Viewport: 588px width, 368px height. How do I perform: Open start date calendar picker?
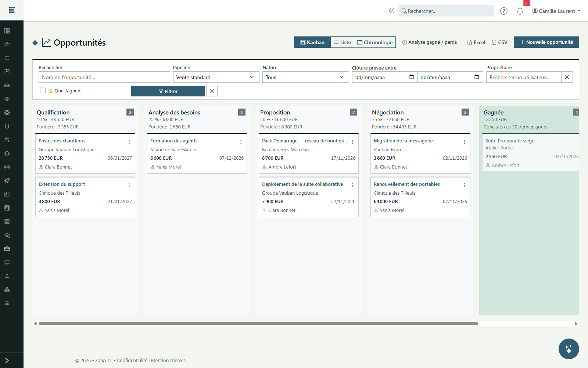(x=412, y=77)
